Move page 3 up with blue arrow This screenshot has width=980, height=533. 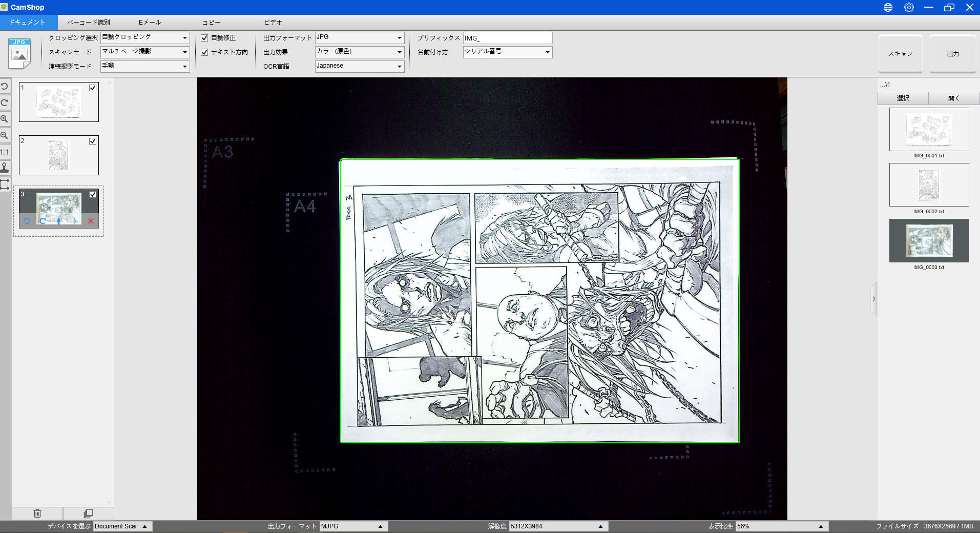click(59, 221)
